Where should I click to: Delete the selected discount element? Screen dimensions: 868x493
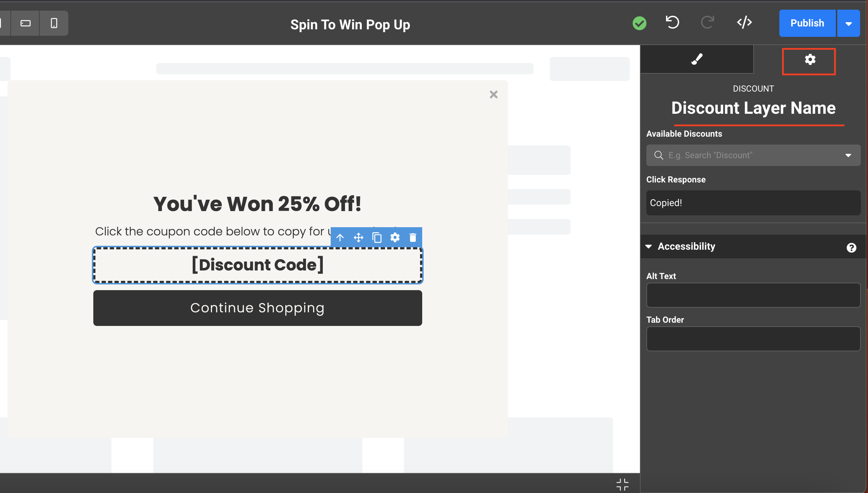tap(413, 238)
